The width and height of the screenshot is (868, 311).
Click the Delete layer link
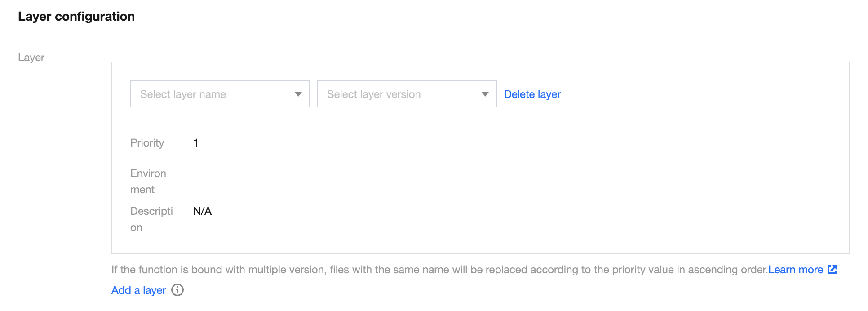coord(532,94)
